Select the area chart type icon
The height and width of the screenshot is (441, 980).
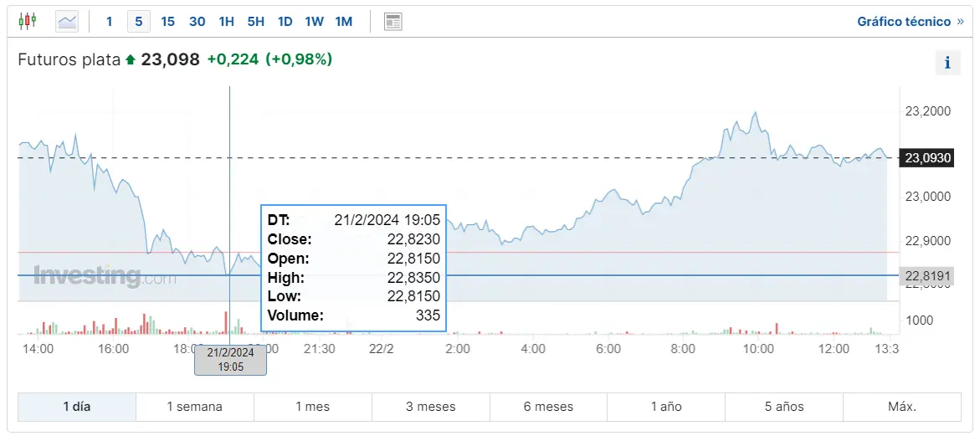[67, 21]
